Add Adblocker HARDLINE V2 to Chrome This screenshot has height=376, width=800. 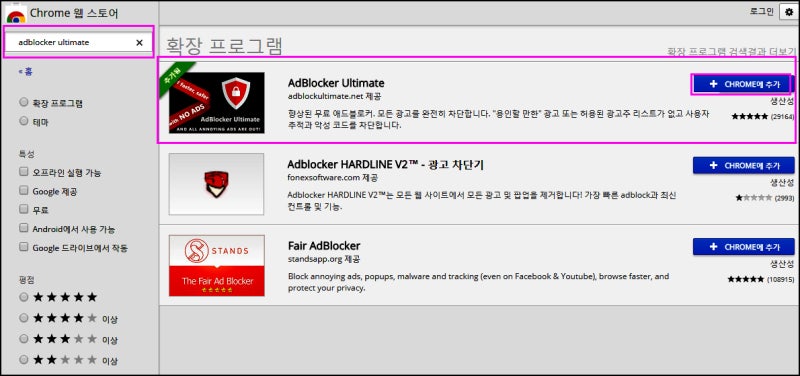pos(743,165)
